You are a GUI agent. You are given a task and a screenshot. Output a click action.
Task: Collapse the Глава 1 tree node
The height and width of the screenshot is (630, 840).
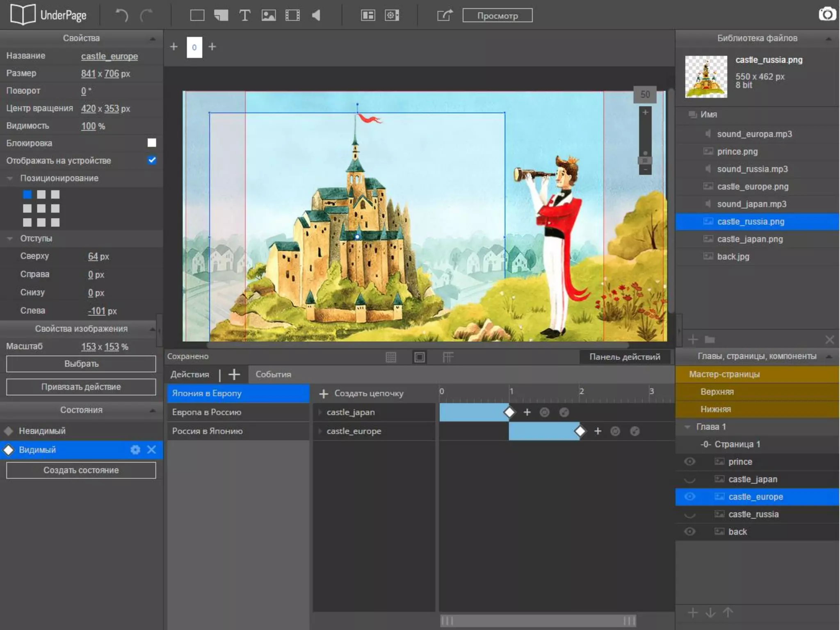[687, 427]
